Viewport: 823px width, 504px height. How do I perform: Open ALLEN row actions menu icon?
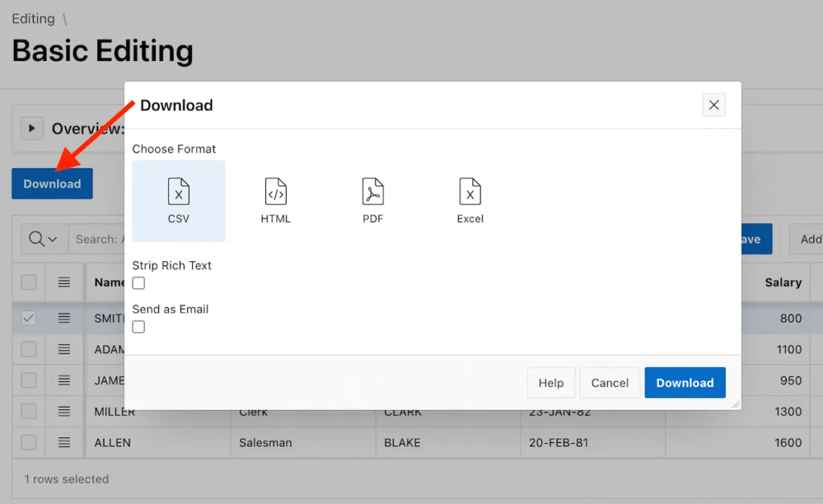point(64,442)
